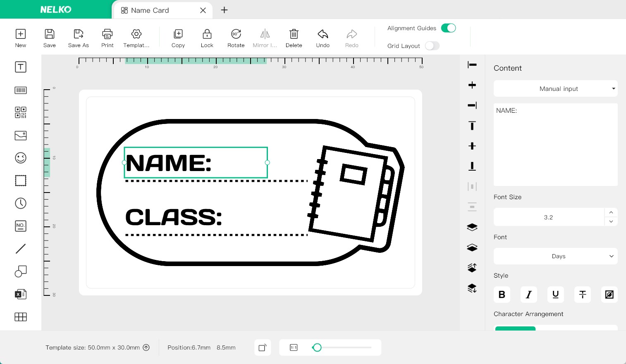Select the Text tool in left sidebar

coord(21,67)
